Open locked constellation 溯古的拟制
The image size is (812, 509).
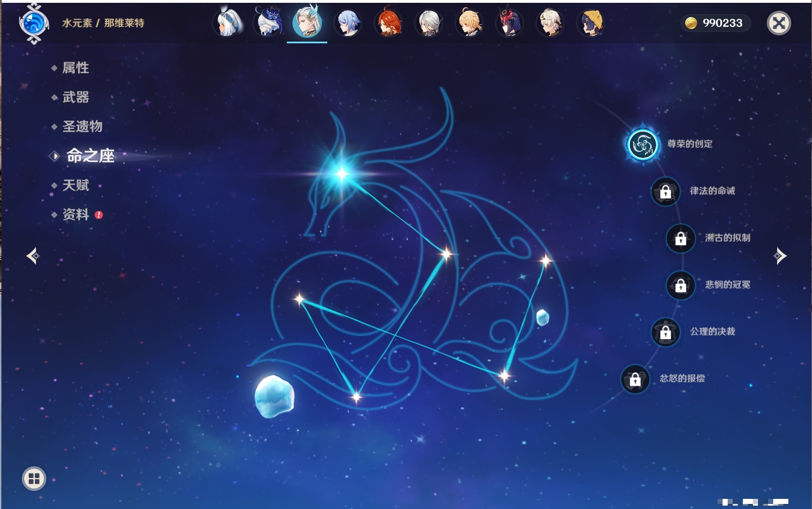pyautogui.click(x=680, y=238)
